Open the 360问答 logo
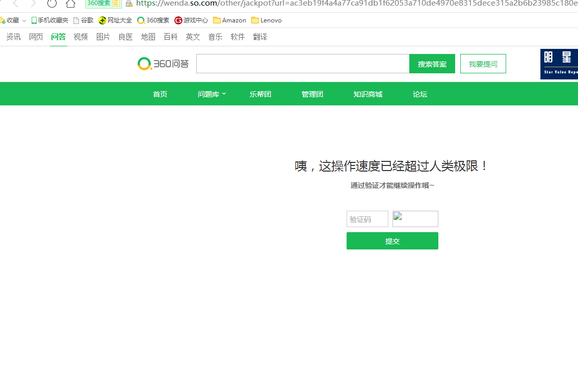 (x=163, y=64)
